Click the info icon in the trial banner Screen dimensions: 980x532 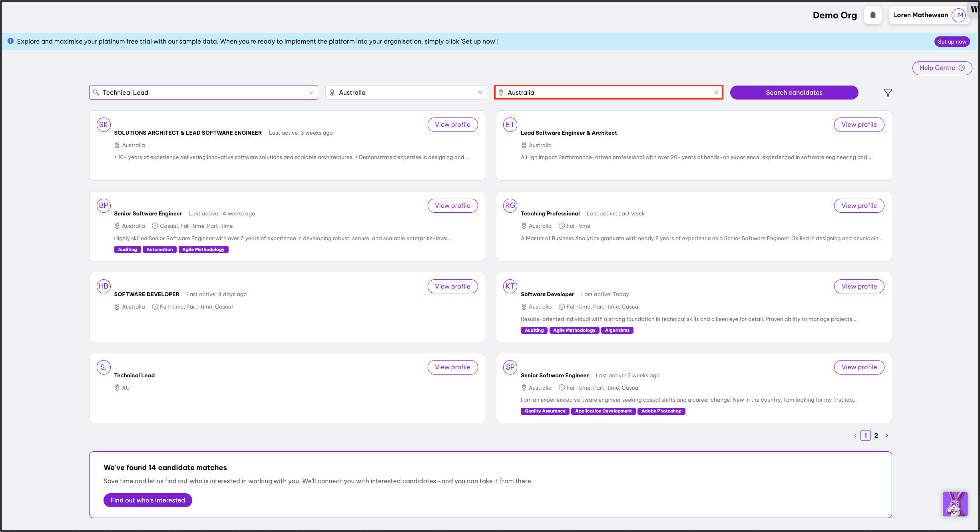click(x=11, y=41)
